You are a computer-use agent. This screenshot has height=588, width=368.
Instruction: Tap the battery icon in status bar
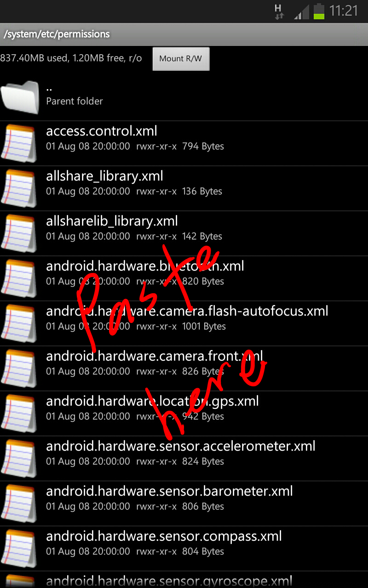[319, 11]
